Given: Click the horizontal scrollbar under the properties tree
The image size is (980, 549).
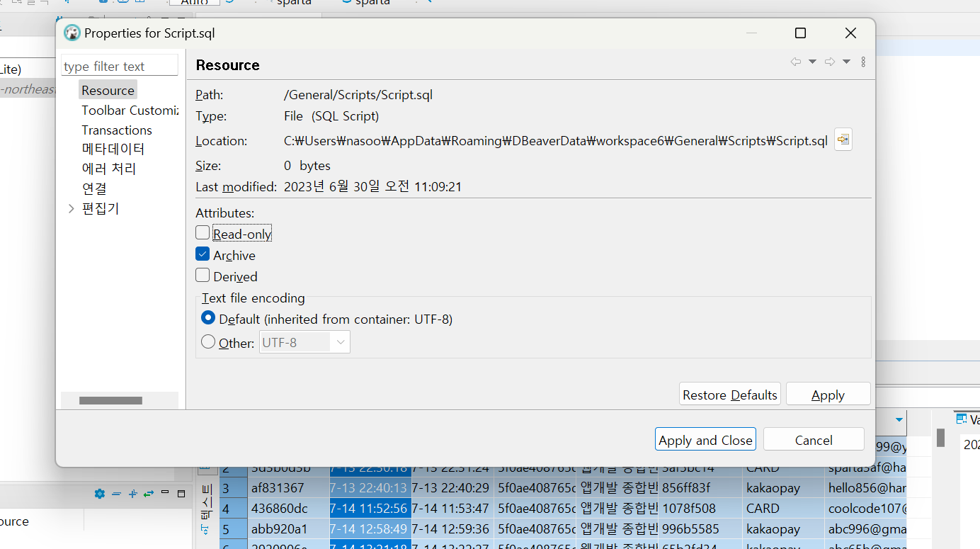Looking at the screenshot, I should (111, 400).
